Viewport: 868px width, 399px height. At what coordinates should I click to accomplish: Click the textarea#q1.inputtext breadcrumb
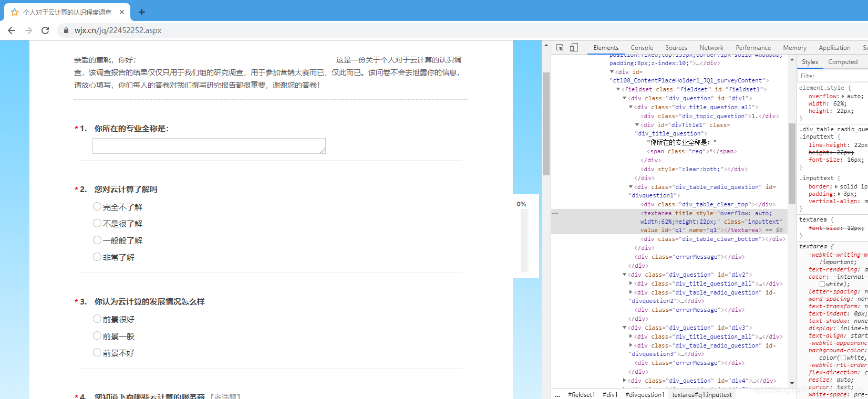pos(702,395)
